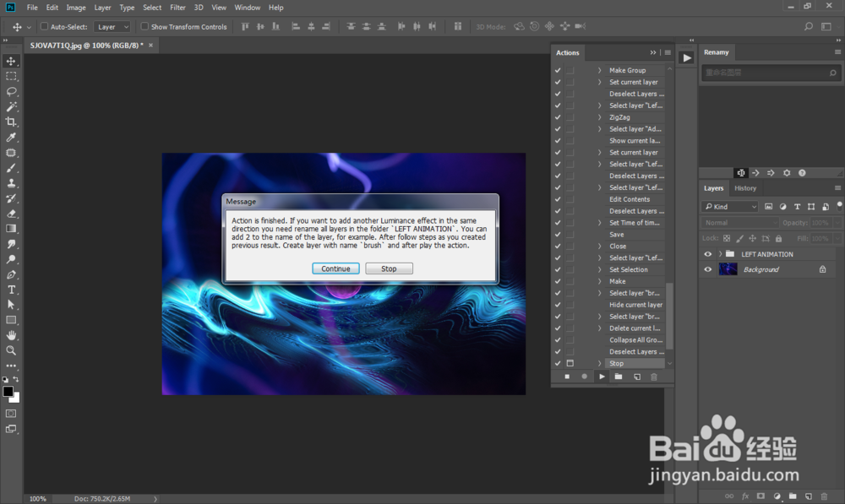Expand the Make Group action step
Image resolution: width=845 pixels, height=504 pixels.
click(599, 70)
